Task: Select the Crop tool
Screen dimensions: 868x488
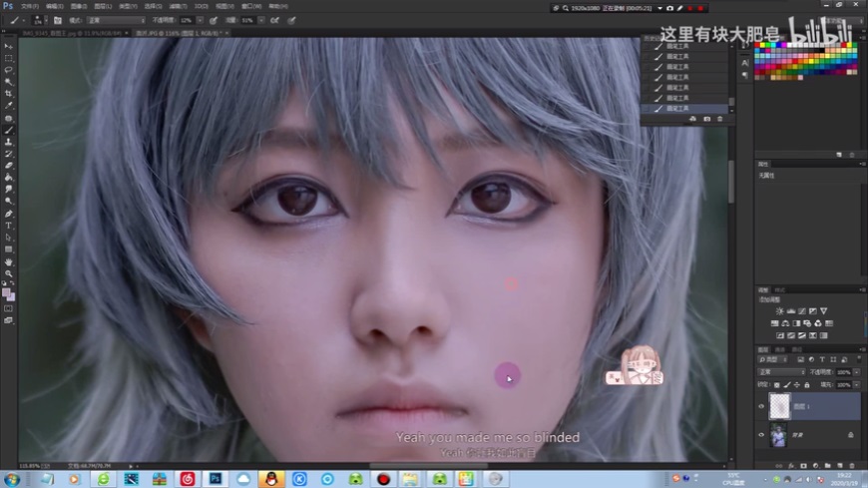Action: pos(8,94)
